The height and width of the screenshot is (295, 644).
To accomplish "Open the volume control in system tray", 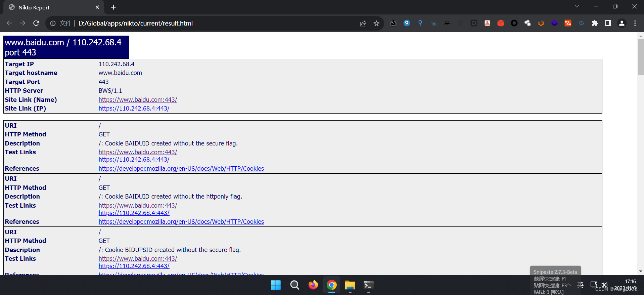I will (x=604, y=285).
